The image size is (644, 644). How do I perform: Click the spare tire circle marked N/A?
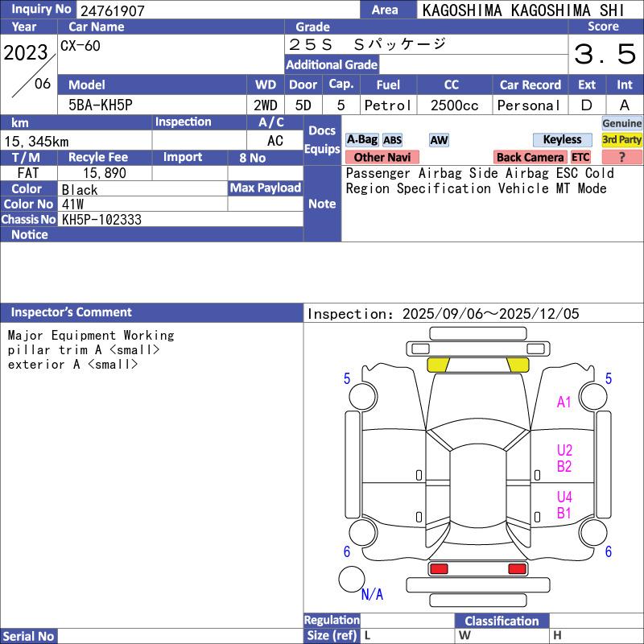click(351, 579)
